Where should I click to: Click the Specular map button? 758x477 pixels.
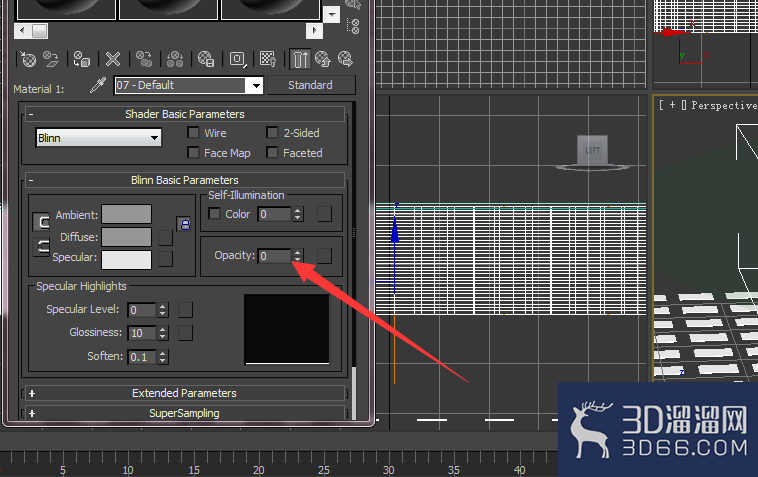tap(165, 259)
